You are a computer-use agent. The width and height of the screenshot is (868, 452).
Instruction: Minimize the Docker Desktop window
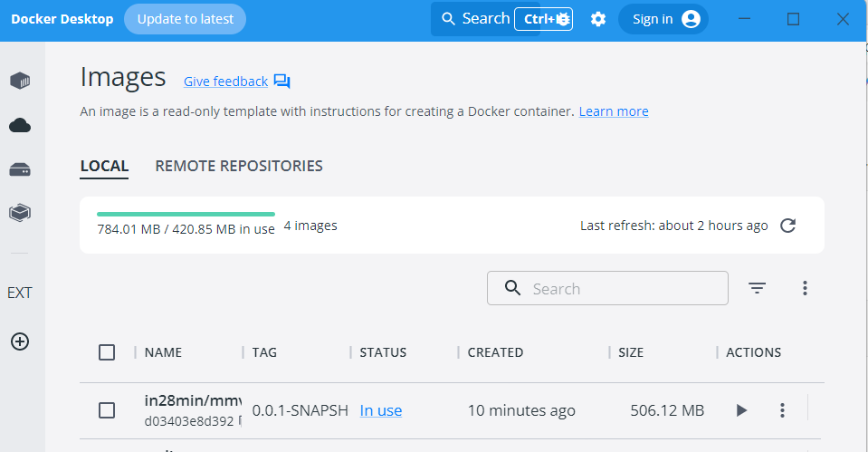pyautogui.click(x=744, y=19)
